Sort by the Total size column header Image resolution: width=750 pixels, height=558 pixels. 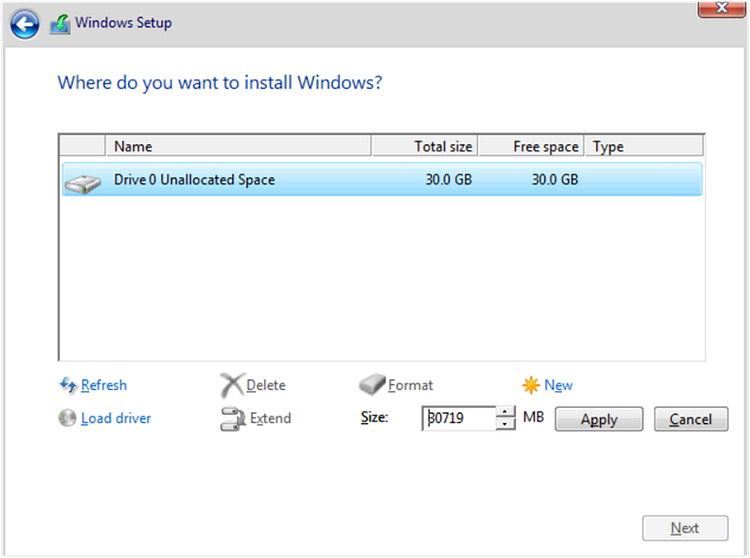point(424,146)
